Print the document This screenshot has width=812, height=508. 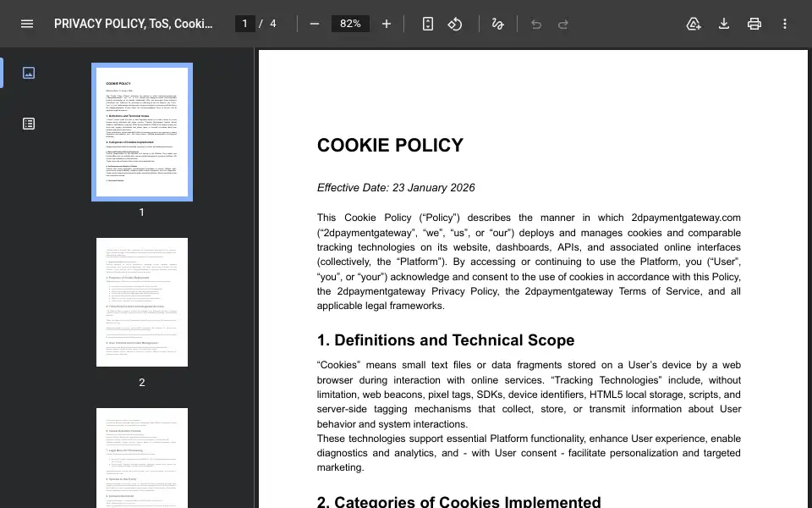(754, 24)
